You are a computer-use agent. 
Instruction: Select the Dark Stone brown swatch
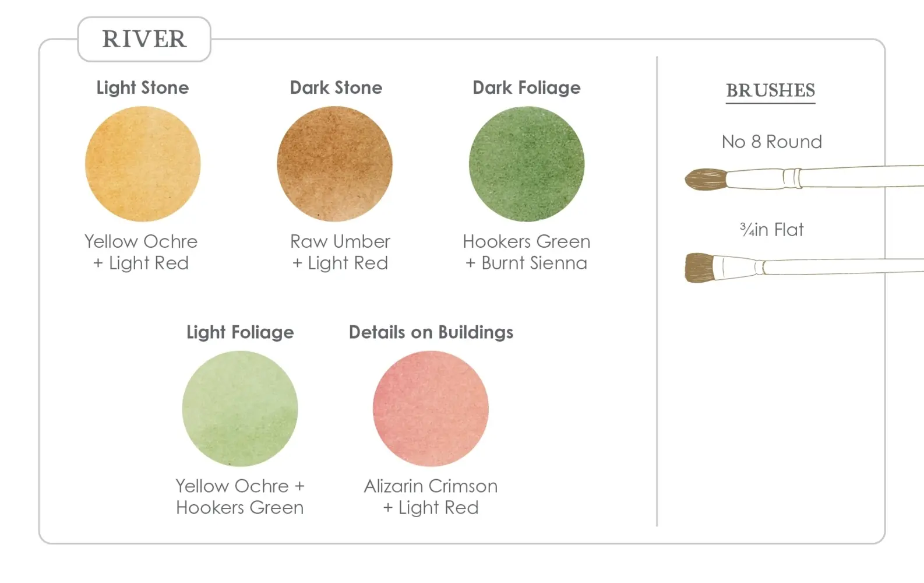tap(335, 164)
